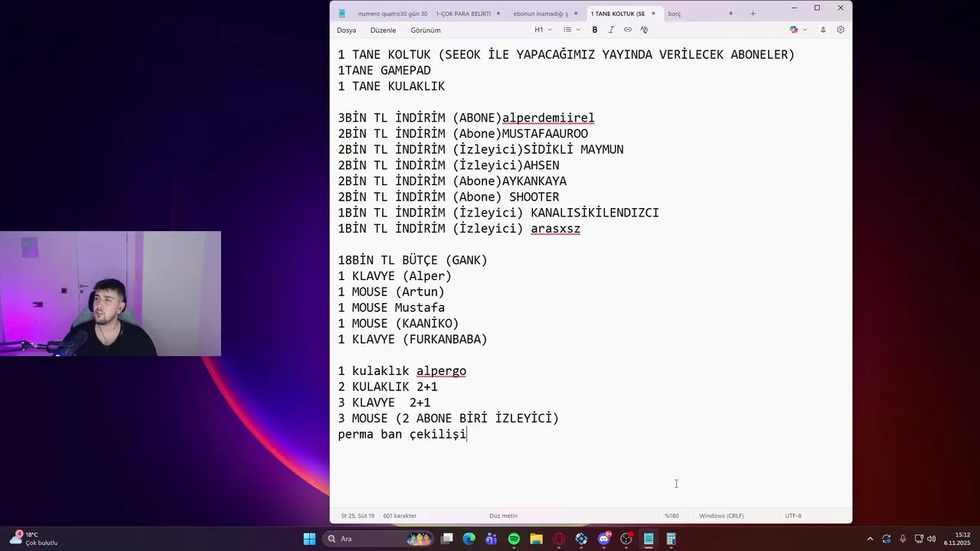Click the 'St 25, Süt 19' status entry
The image size is (980, 551).
(x=358, y=516)
